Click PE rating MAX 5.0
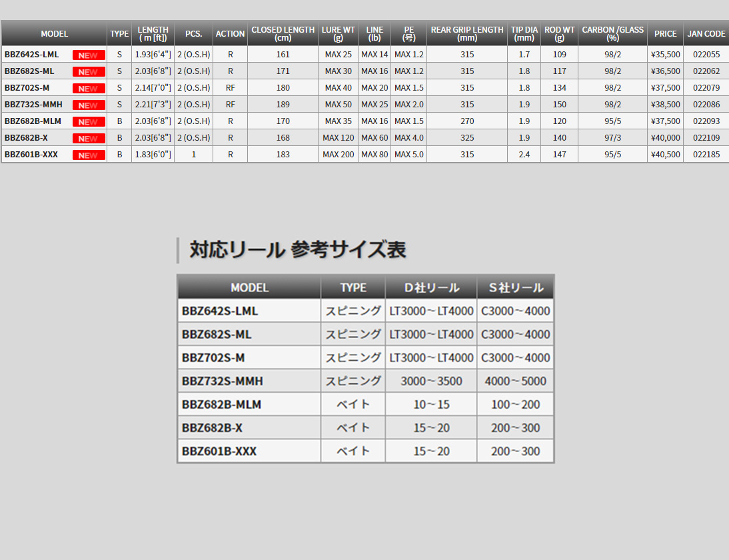The image size is (729, 560). pos(408,155)
